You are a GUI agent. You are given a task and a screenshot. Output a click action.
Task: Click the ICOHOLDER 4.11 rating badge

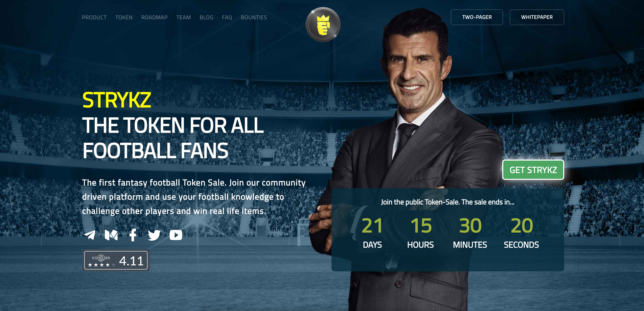[116, 260]
